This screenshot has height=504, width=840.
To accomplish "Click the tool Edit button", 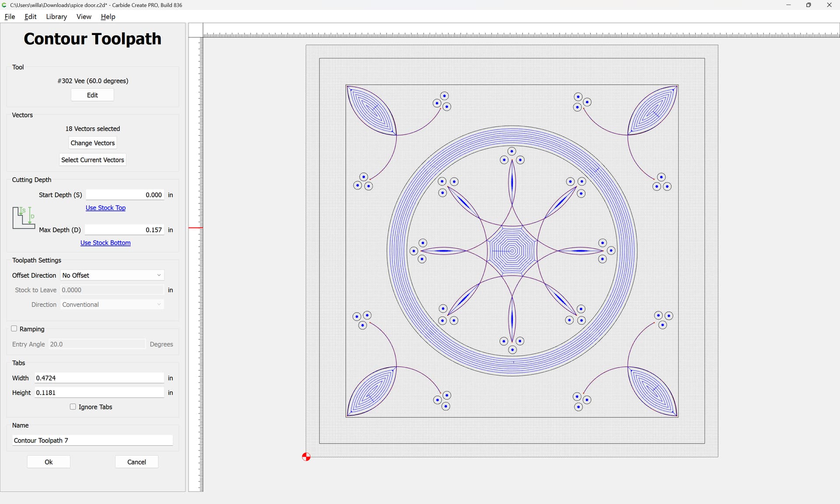I will tap(92, 95).
